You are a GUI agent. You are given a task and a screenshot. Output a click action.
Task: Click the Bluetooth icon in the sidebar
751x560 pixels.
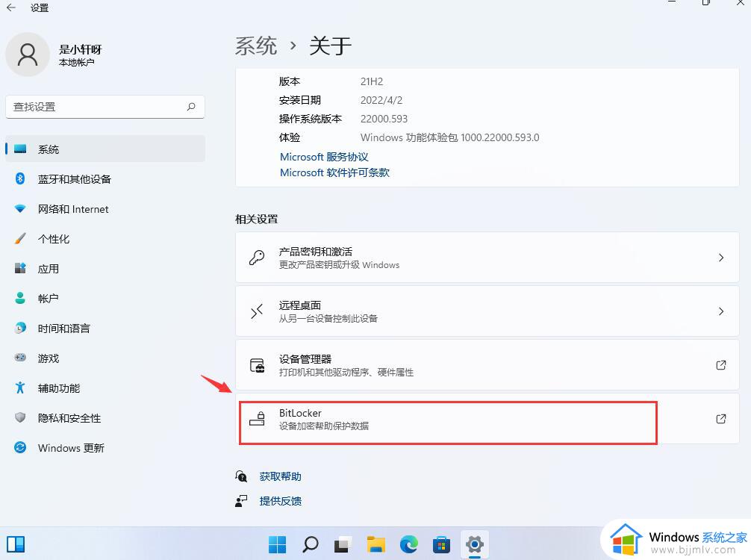pyautogui.click(x=20, y=178)
